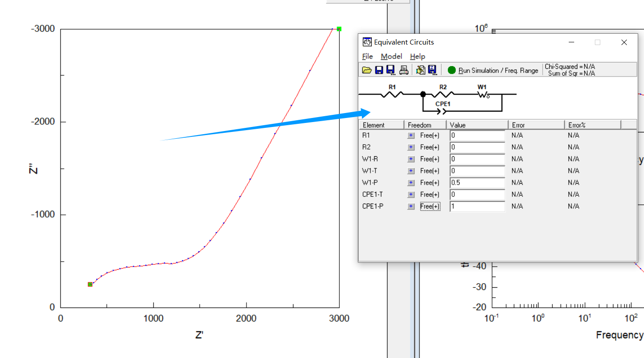This screenshot has height=358, width=644.
Task: Click Free(+) setting for CPE1-P
Action: (429, 206)
